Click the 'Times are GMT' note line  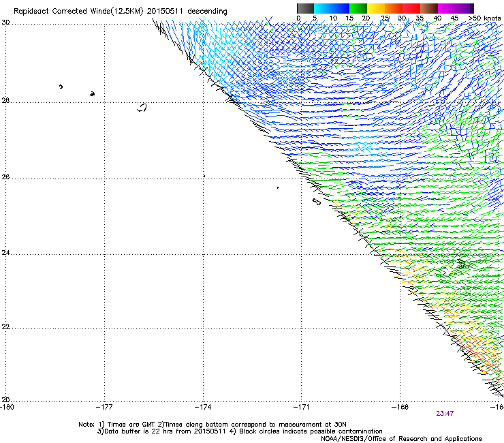click(x=212, y=425)
